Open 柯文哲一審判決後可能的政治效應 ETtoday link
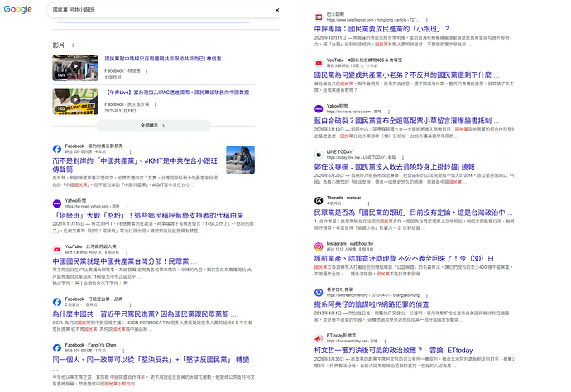The height and width of the screenshot is (392, 571). click(393, 350)
